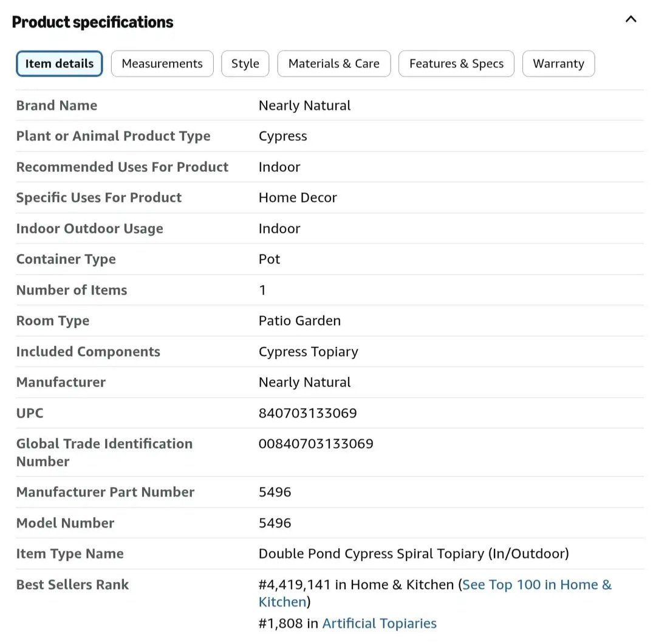Click the Product specifications heading
656x644 pixels.
pyautogui.click(x=92, y=22)
